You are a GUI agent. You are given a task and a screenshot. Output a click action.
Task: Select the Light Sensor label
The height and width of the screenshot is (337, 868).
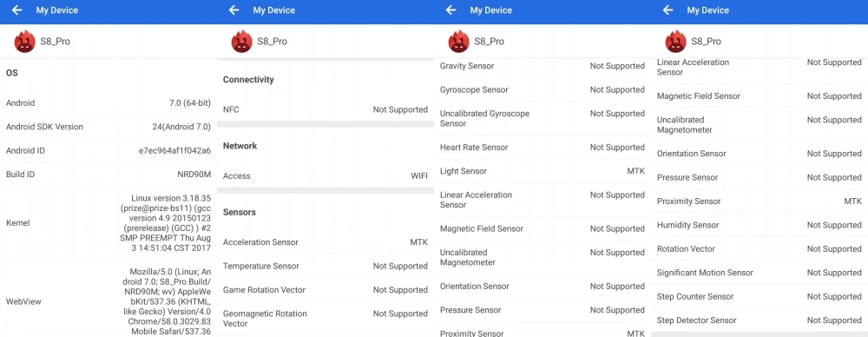[x=464, y=171]
